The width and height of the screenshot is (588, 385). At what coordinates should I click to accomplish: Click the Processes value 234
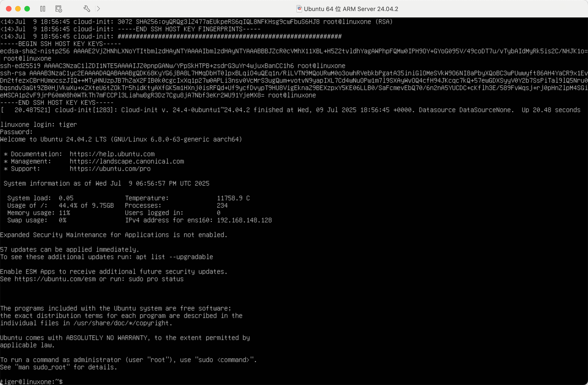click(x=222, y=205)
